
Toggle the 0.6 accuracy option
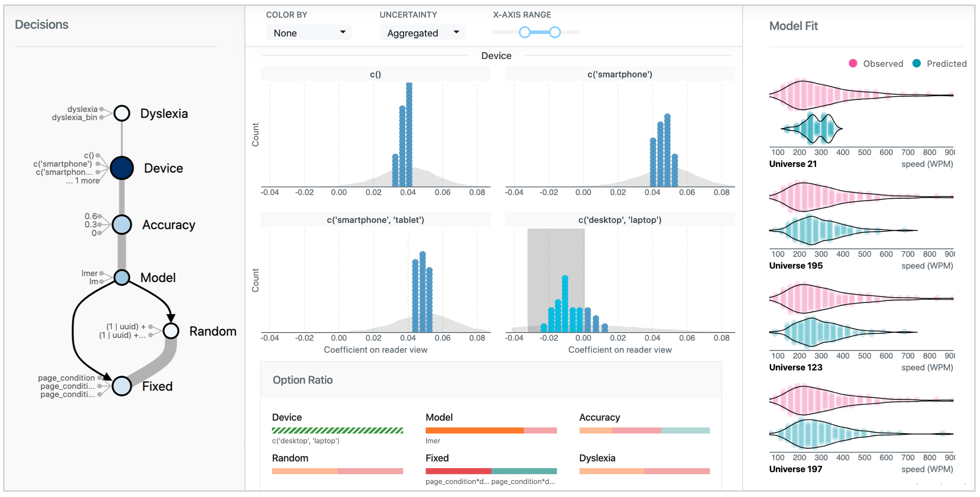pos(100,217)
